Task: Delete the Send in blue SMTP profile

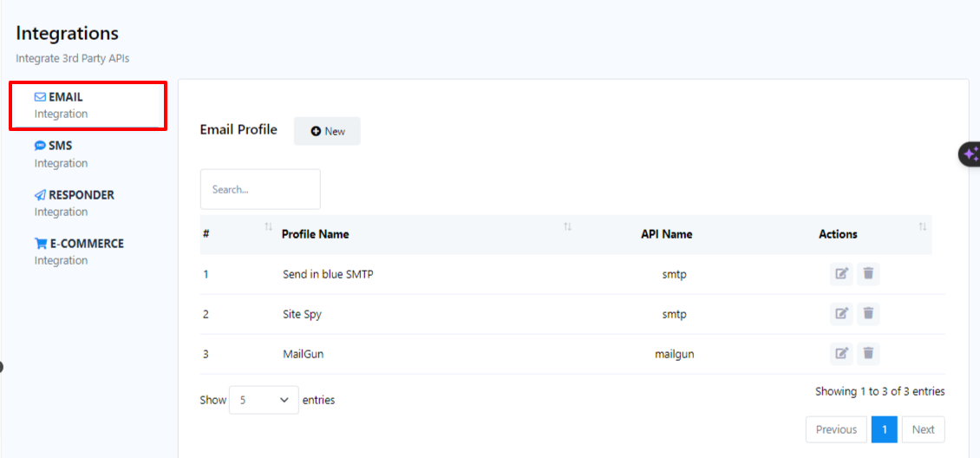Action: pyautogui.click(x=868, y=274)
